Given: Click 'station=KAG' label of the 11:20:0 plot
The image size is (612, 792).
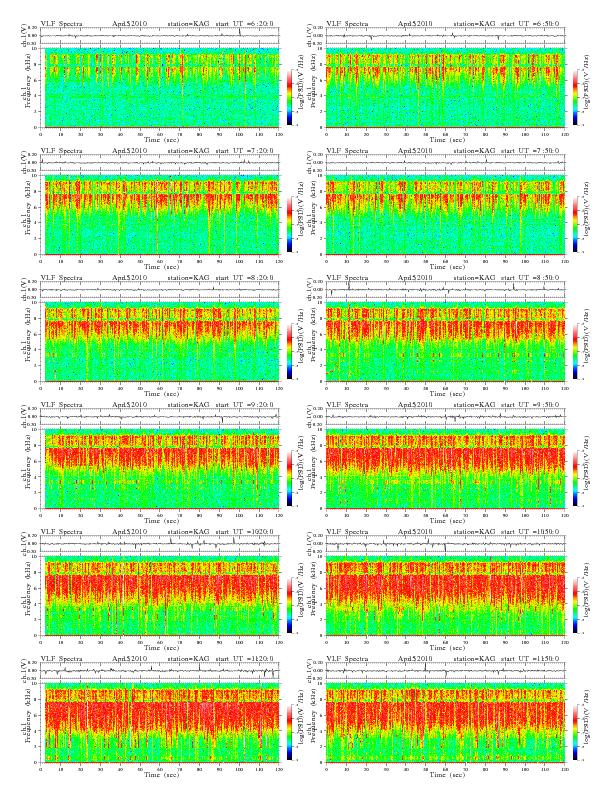Looking at the screenshot, I should pos(188,659).
